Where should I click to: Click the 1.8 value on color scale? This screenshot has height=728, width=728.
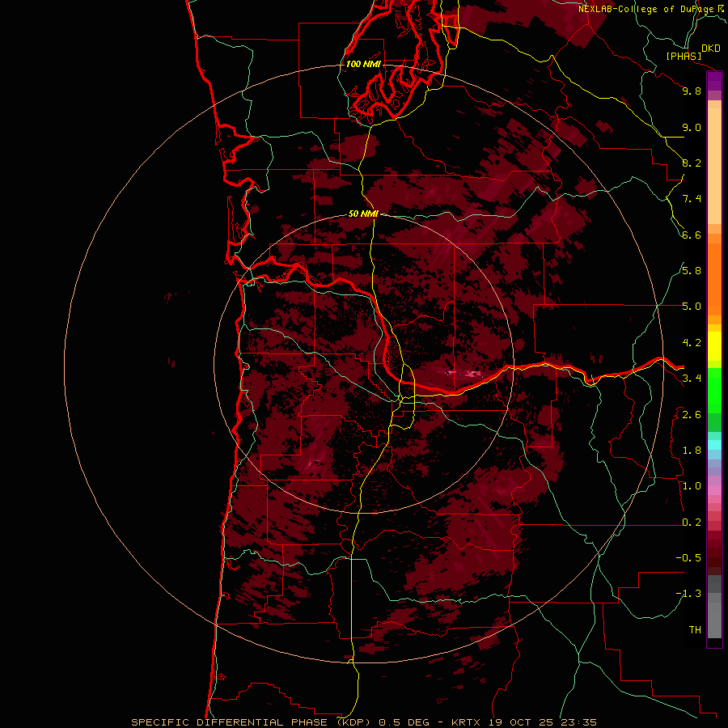pos(692,451)
